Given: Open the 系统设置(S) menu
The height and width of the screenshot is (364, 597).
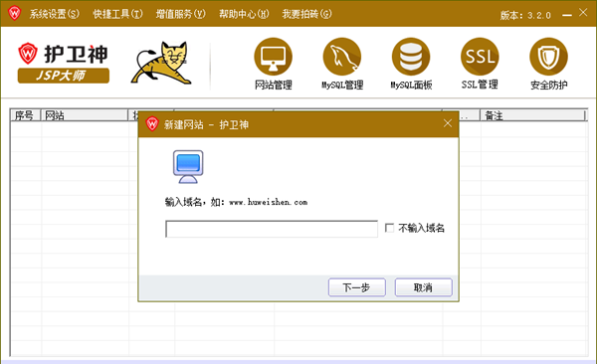Looking at the screenshot, I should [x=55, y=14].
